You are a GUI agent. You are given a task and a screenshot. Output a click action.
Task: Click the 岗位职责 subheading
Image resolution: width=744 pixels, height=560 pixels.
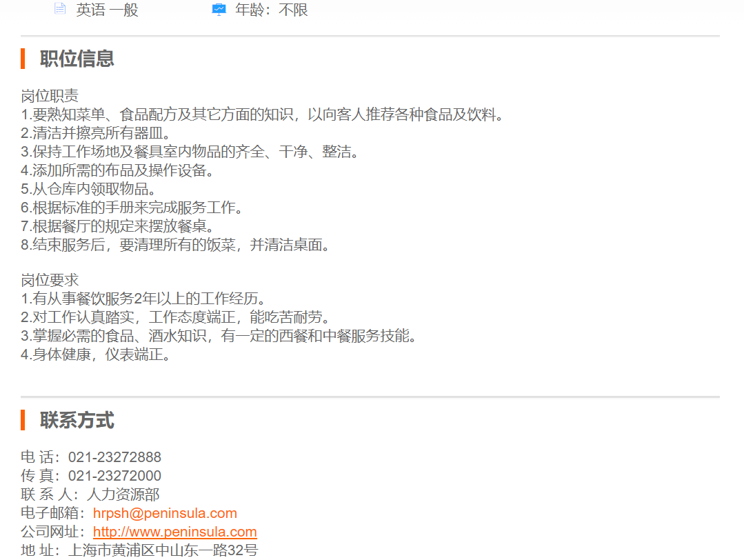[x=50, y=96]
